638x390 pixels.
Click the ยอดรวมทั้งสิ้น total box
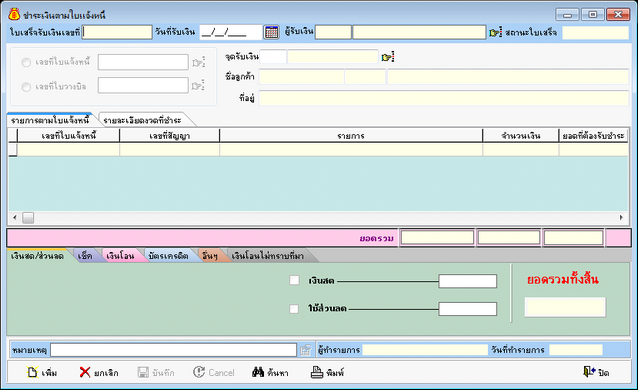click(565, 307)
